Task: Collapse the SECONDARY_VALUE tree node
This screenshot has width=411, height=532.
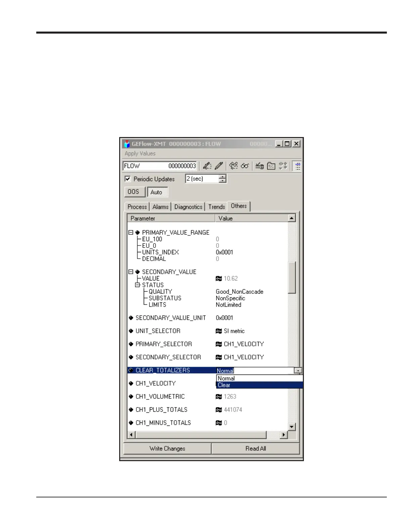Action: click(131, 272)
